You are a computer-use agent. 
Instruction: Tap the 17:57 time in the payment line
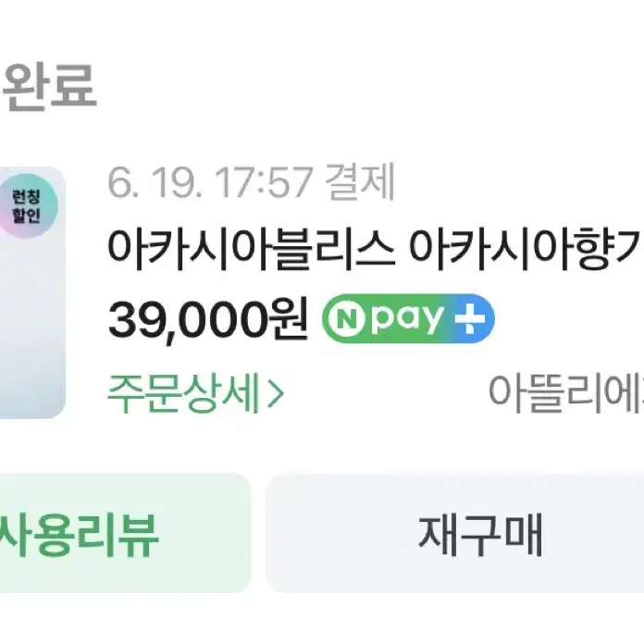pyautogui.click(x=263, y=182)
